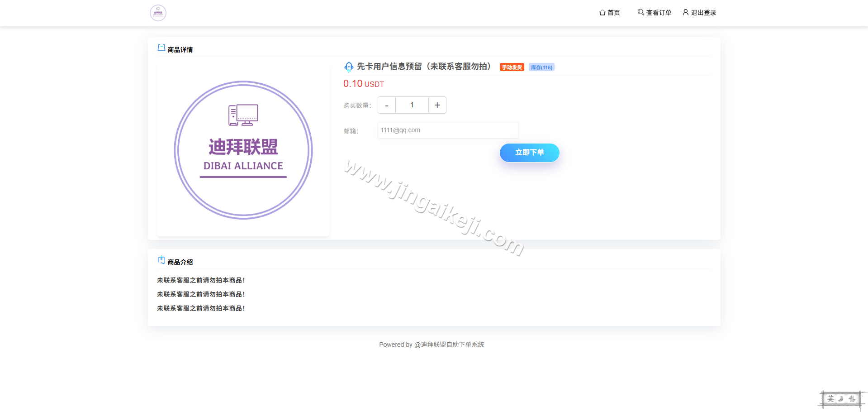This screenshot has width=868, height=412.
Task: Click the home icon in navigation bar
Action: pos(602,12)
